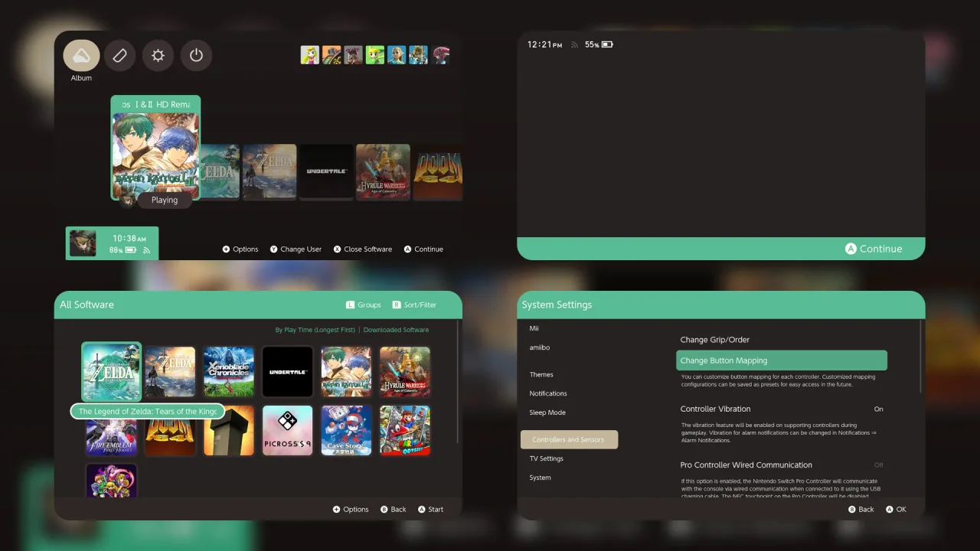Open System Settings with the gear icon

click(158, 55)
